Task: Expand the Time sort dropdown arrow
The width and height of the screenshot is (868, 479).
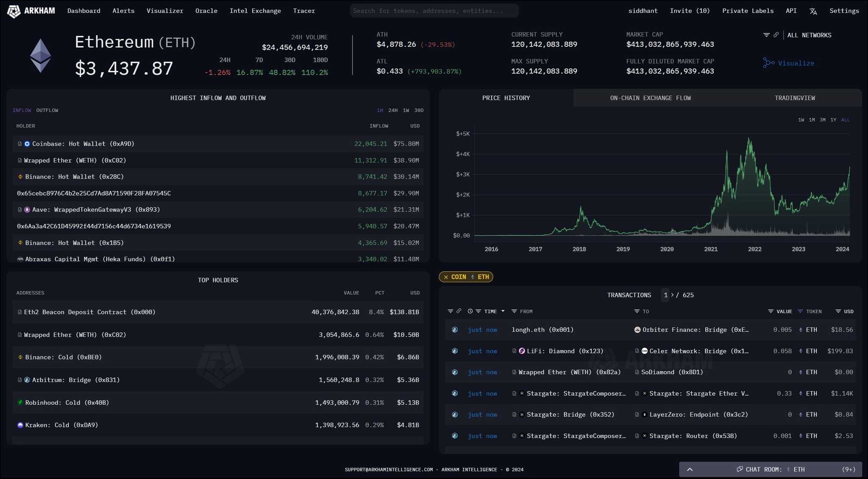Action: [503, 311]
